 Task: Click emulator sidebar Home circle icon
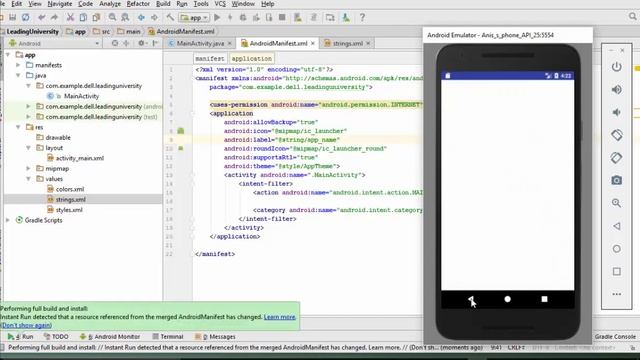pyautogui.click(x=617, y=249)
